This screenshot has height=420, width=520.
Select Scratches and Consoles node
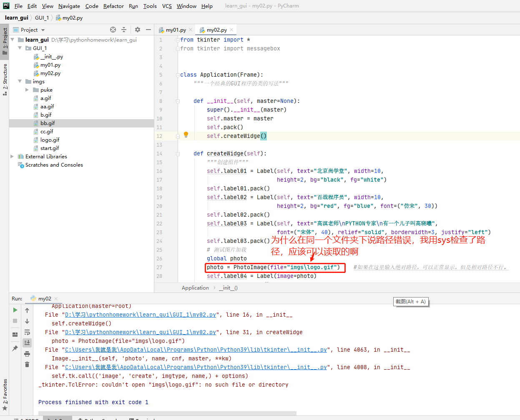(54, 165)
